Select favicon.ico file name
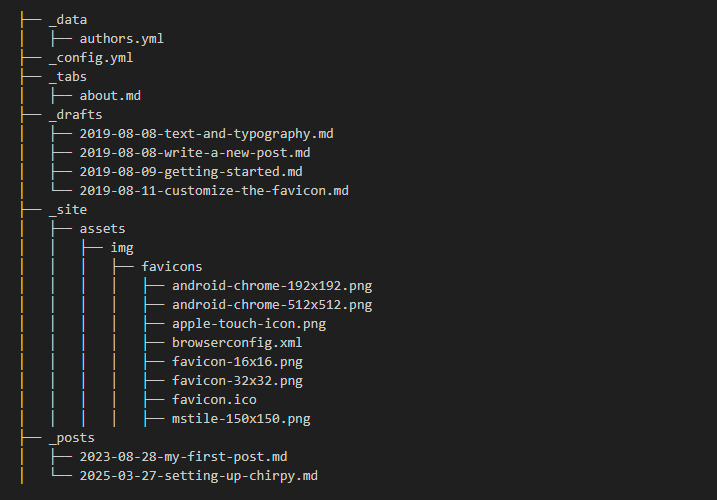Screen dimensions: 717x500 [214, 400]
